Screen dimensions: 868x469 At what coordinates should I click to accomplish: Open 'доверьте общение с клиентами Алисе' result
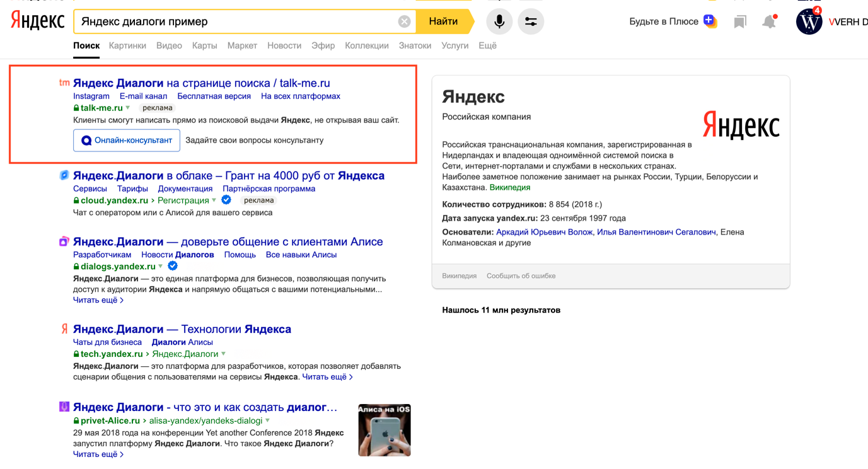point(228,241)
